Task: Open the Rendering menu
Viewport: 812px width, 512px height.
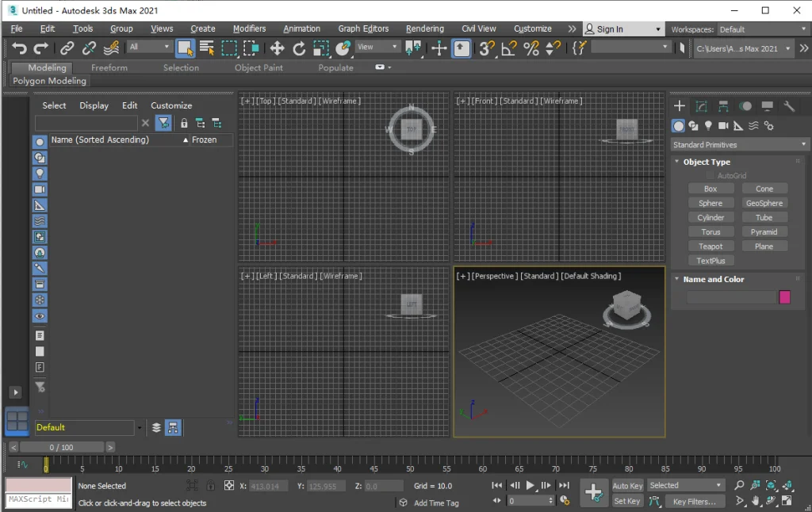Action: pos(424,29)
